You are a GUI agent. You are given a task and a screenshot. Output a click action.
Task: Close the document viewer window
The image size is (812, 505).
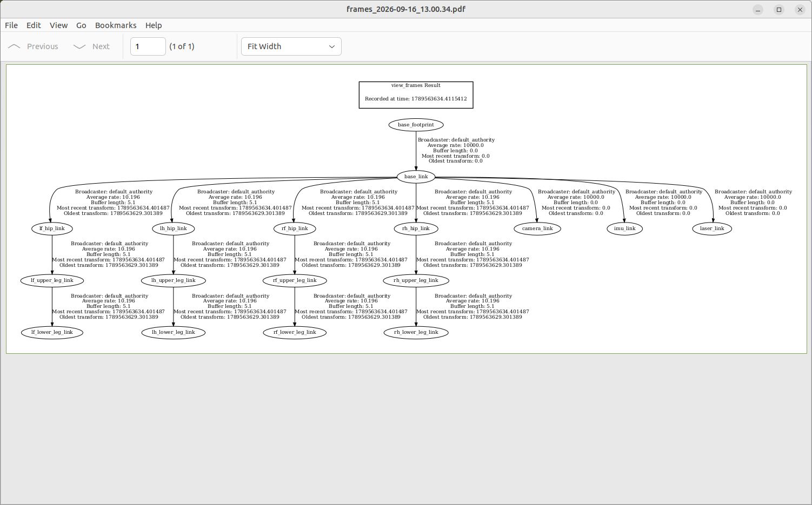[x=800, y=9]
